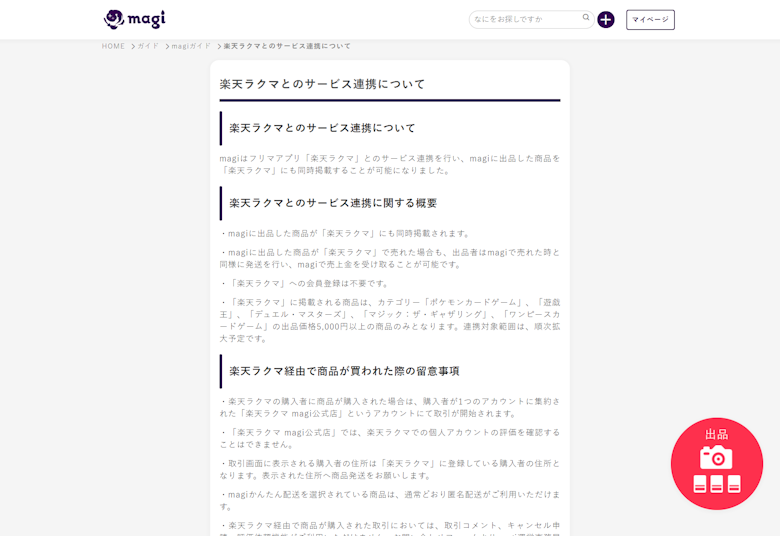
Task: Click the chevron before the current page breadcrumb
Action: [219, 46]
